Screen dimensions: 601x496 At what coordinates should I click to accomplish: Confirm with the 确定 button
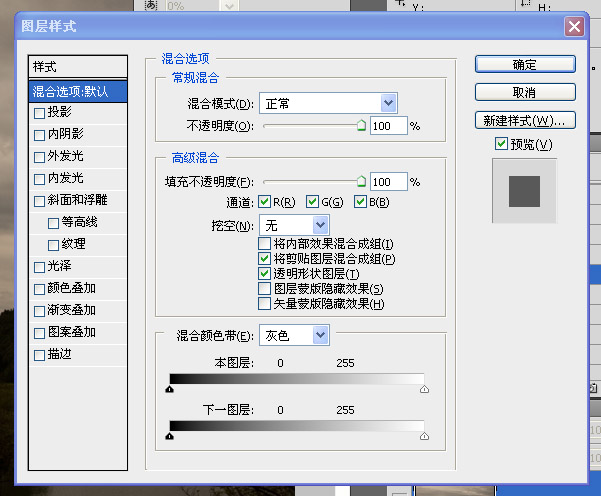[x=525, y=64]
